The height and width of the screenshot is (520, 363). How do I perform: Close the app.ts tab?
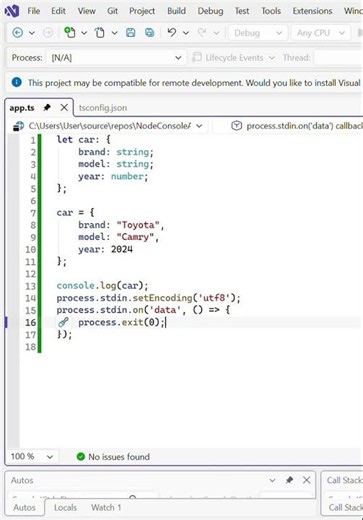point(64,108)
